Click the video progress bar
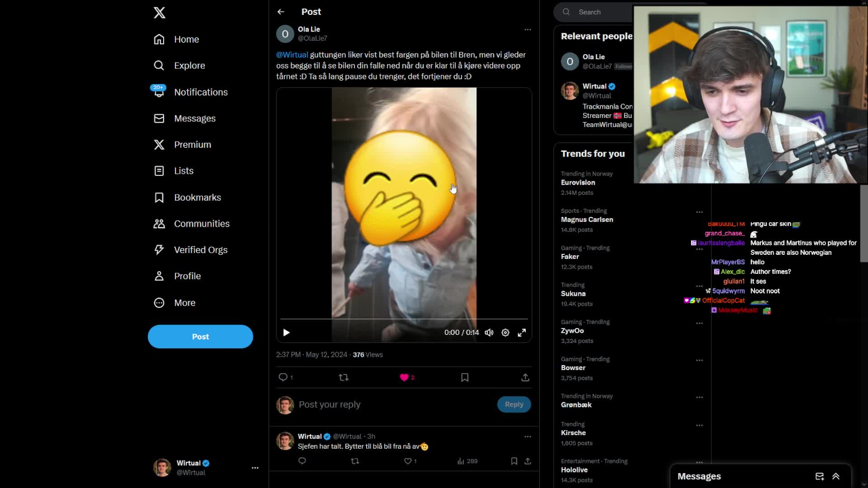Viewport: 868px width, 488px height. point(404,319)
